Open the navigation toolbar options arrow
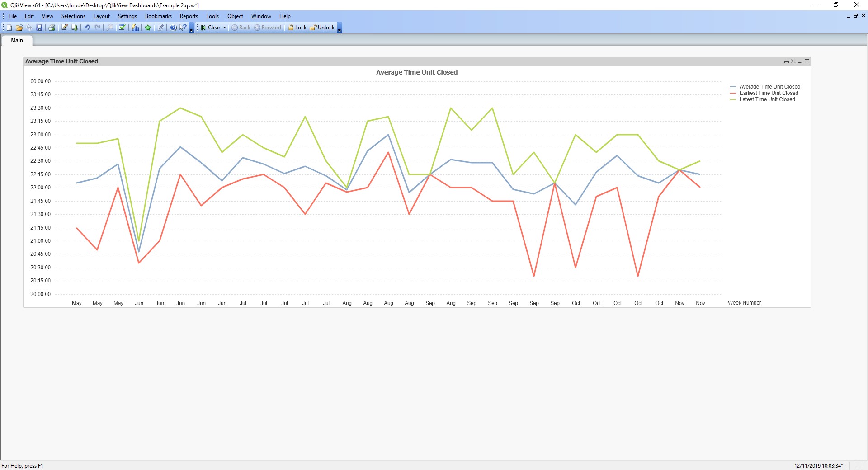Image resolution: width=868 pixels, height=470 pixels. (340, 28)
